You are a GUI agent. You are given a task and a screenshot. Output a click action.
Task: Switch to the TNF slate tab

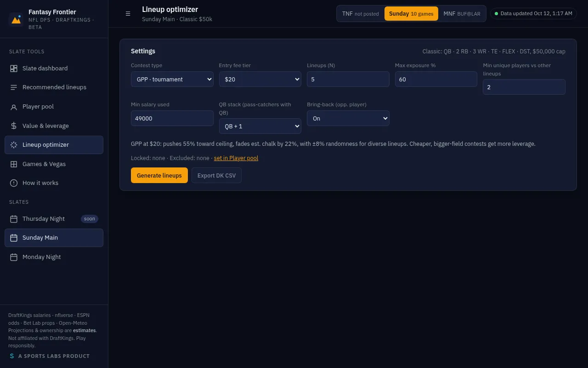(x=361, y=14)
